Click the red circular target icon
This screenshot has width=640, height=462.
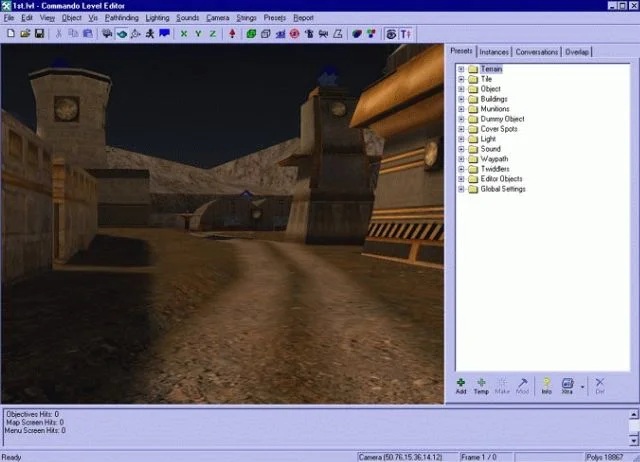click(x=295, y=34)
